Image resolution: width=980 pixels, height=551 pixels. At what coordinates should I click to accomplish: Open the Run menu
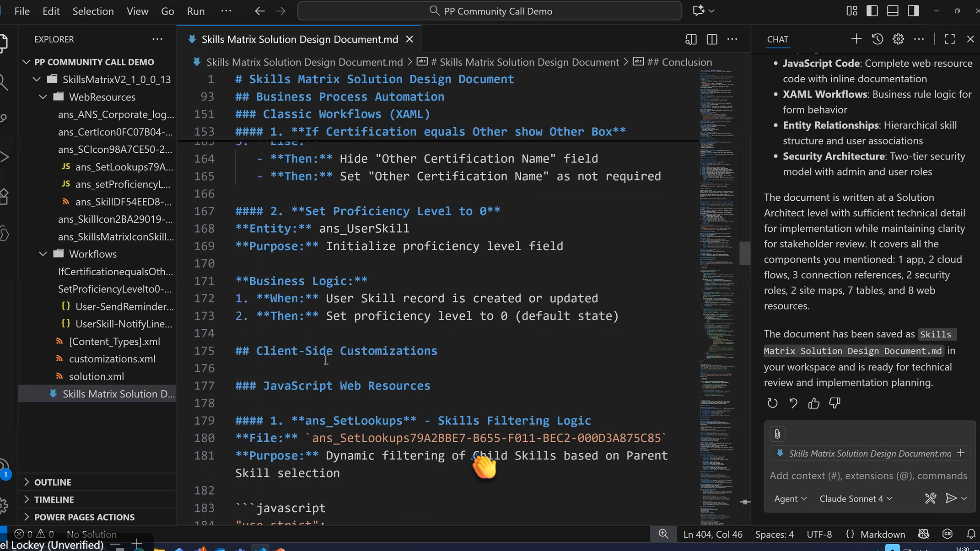point(195,11)
